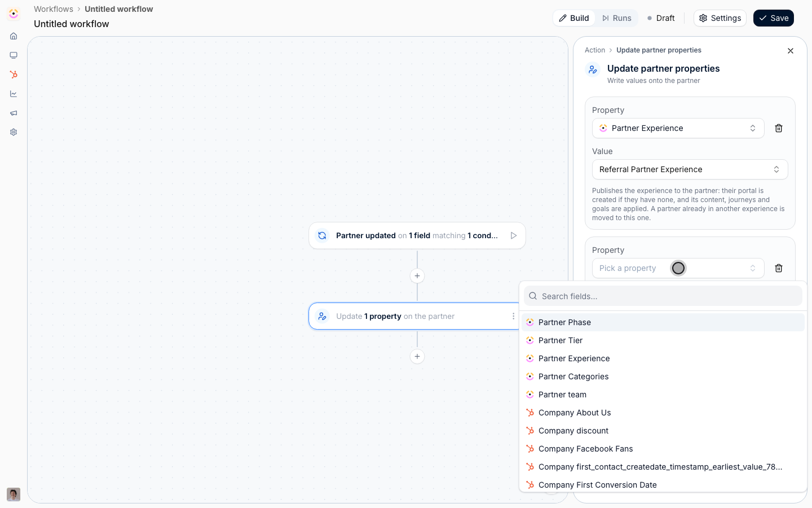Image resolution: width=812 pixels, height=508 pixels.
Task: Open the settings gear in sidebar
Action: 14,132
